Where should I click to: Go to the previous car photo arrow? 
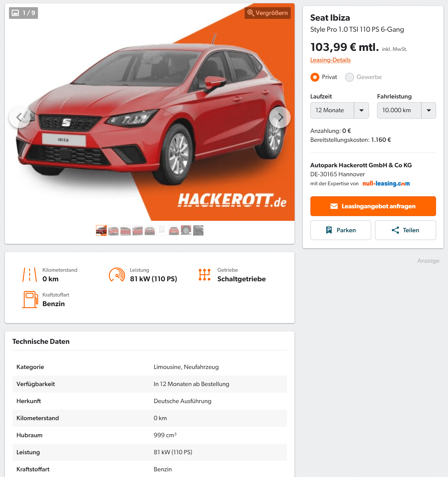19,117
